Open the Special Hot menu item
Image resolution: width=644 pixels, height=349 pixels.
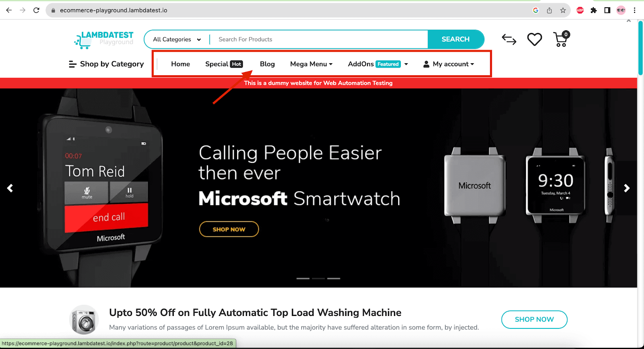pos(224,64)
